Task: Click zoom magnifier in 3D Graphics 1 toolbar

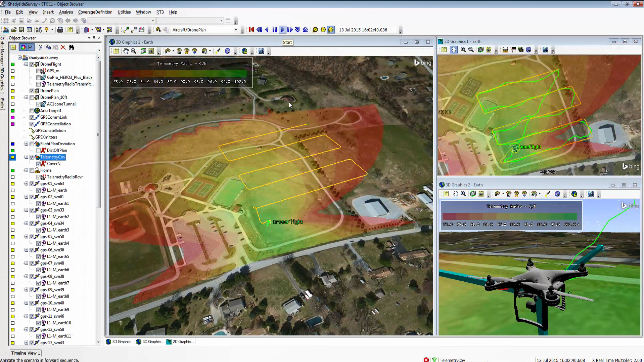Action: tap(134, 51)
